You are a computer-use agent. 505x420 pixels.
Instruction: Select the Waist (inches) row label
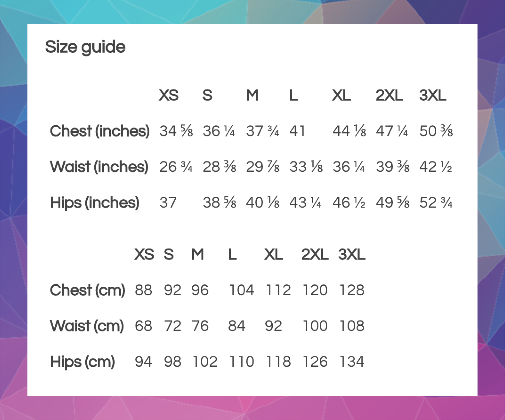click(x=99, y=167)
